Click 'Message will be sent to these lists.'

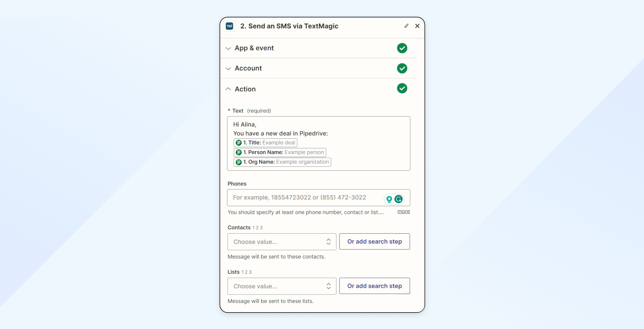270,301
